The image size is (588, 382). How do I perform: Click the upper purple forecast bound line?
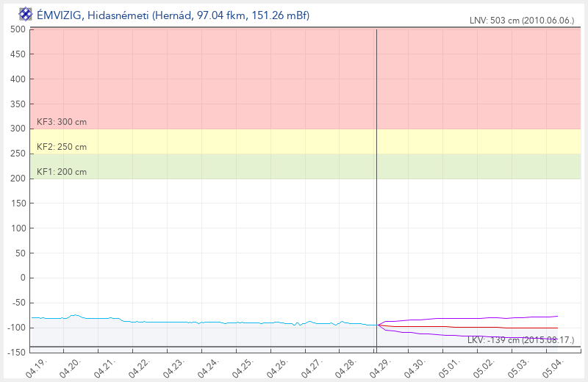[478, 318]
